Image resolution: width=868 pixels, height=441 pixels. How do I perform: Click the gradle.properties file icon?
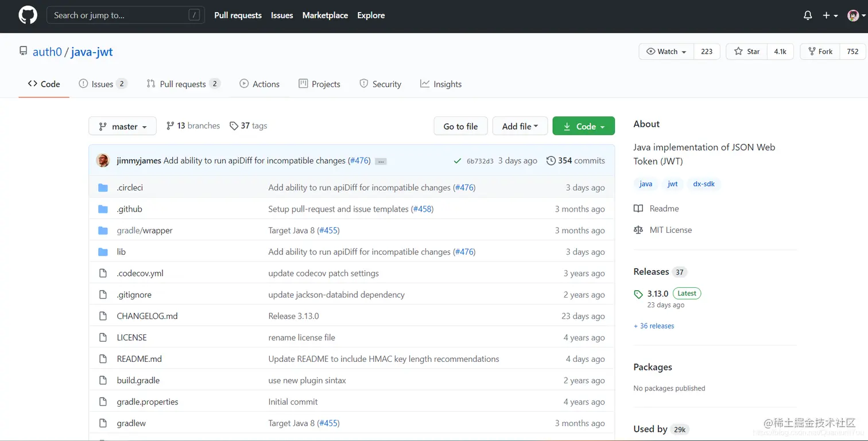coord(103,401)
